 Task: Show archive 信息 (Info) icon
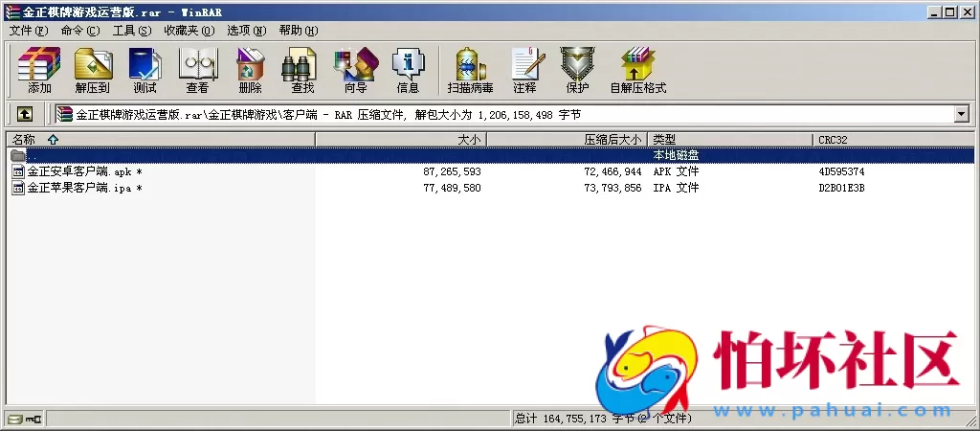(408, 70)
